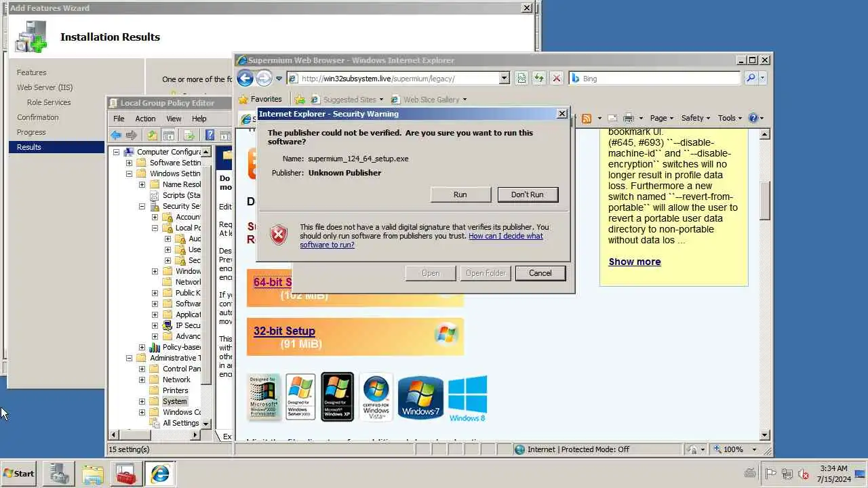Viewport: 868px width, 488px height.
Task: Expand the Network node under Administrative Templates
Action: pyautogui.click(x=142, y=380)
